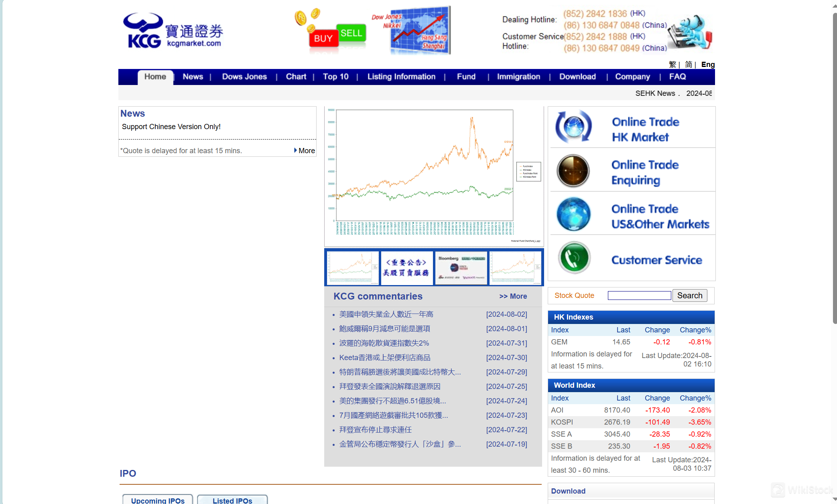Image resolution: width=837 pixels, height=504 pixels.
Task: Click the green phone Customer Service icon
Action: click(574, 257)
